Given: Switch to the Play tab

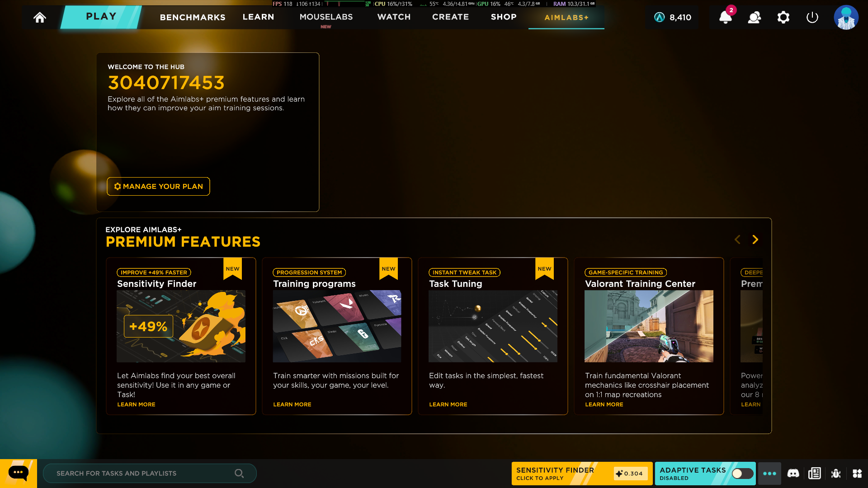Looking at the screenshot, I should click(x=101, y=17).
